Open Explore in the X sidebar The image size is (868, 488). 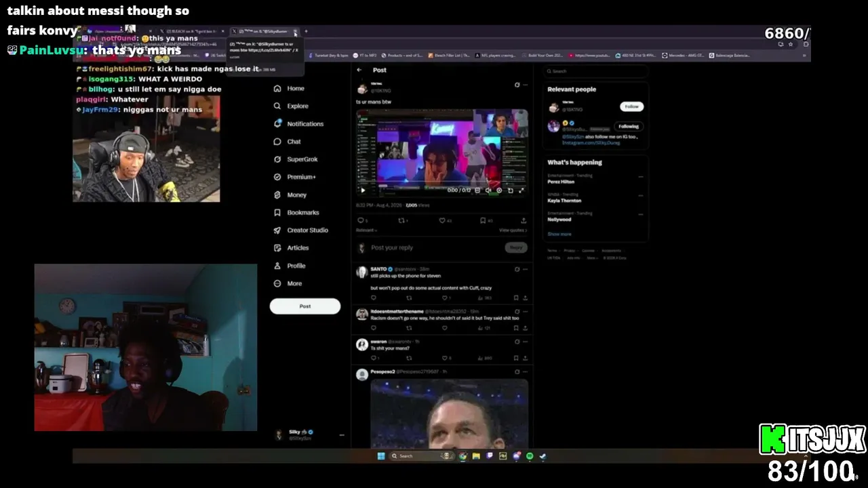291,106
